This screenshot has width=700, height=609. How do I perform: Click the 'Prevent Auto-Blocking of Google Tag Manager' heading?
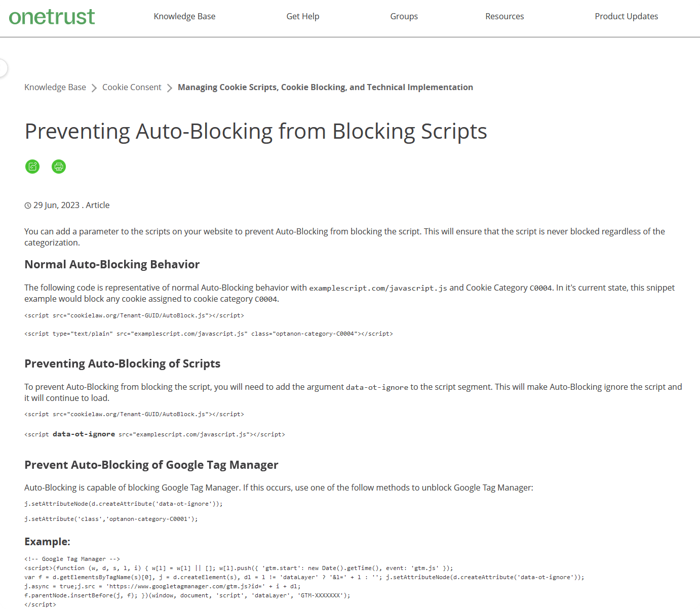coord(151,465)
